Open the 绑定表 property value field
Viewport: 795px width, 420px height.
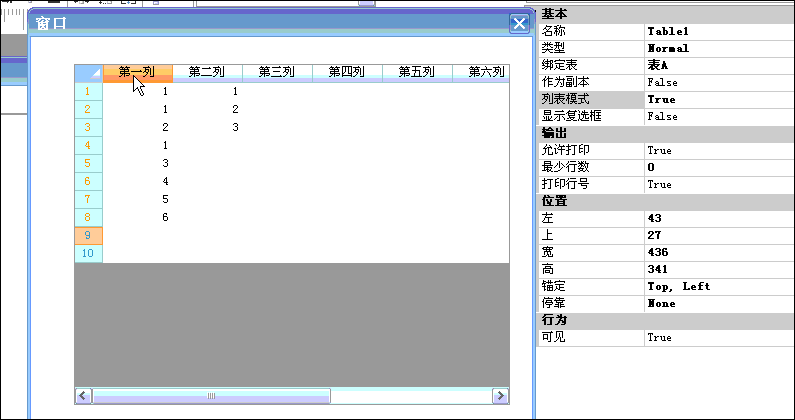tap(719, 65)
